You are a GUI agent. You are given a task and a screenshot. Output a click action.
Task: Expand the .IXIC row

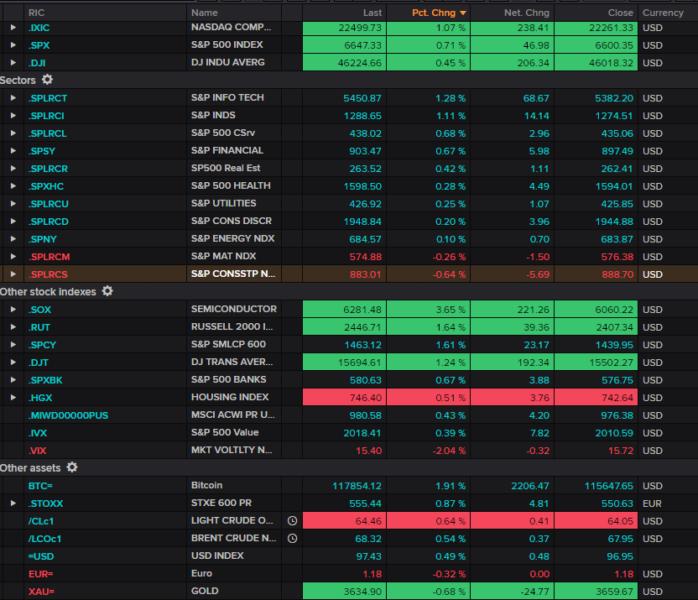pos(13,28)
